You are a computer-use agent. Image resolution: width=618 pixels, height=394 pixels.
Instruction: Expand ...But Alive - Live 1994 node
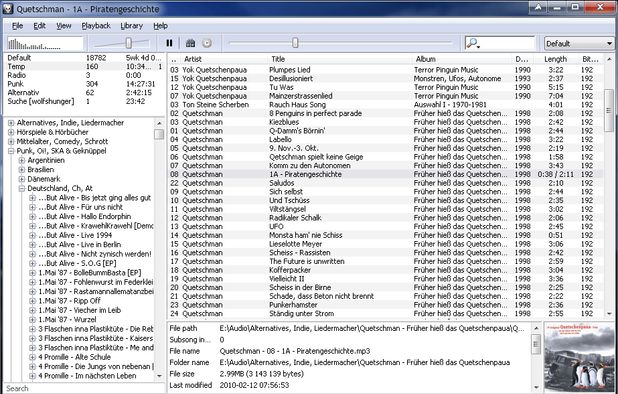[32, 235]
